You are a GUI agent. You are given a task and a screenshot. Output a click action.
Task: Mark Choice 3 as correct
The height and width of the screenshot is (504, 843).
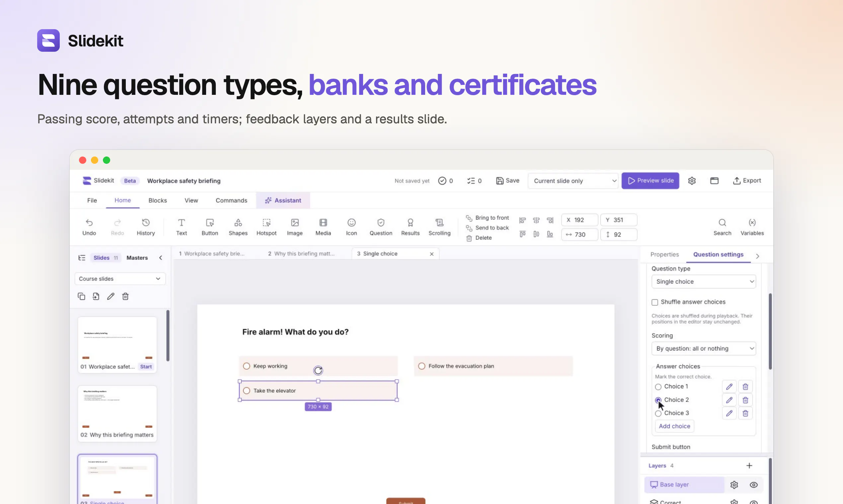tap(658, 413)
